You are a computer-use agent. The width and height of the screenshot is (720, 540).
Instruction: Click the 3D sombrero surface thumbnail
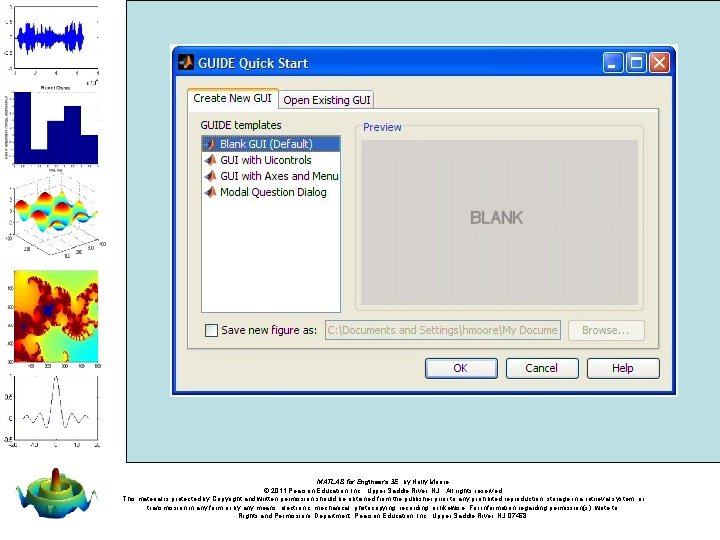[57, 493]
